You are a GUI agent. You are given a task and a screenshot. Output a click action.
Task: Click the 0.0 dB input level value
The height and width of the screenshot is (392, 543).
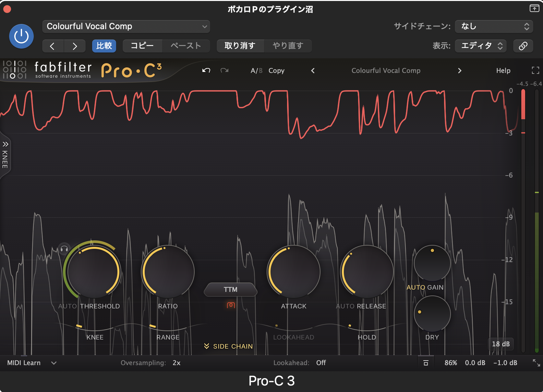coord(475,363)
